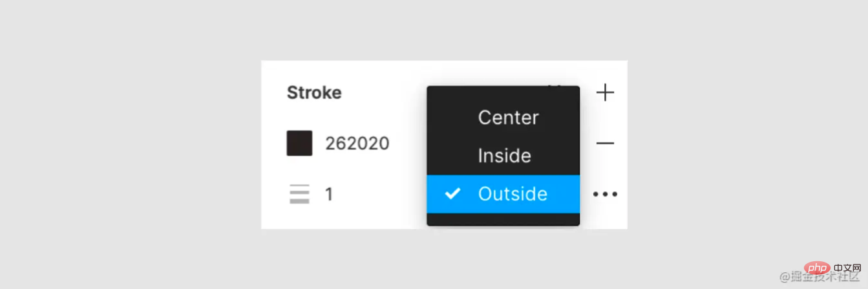Open the dark stroke color swatch
Image resolution: width=868 pixels, height=289 pixels.
(x=299, y=143)
